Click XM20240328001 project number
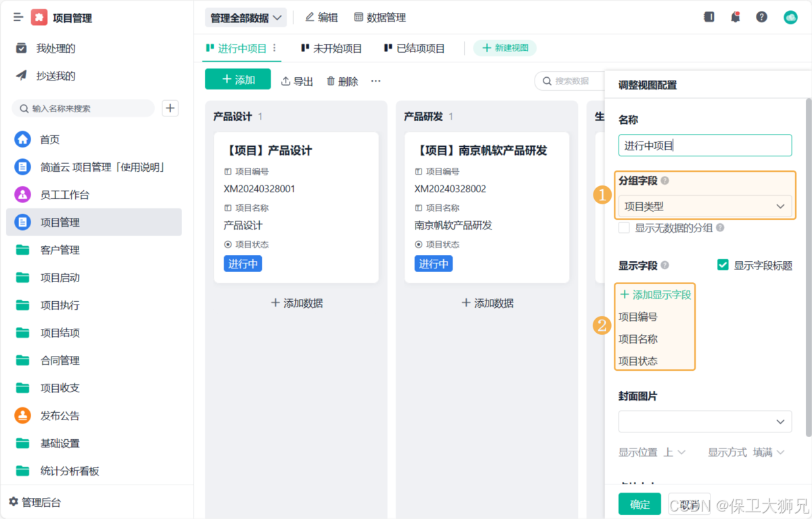This screenshot has width=812, height=519. coord(259,189)
